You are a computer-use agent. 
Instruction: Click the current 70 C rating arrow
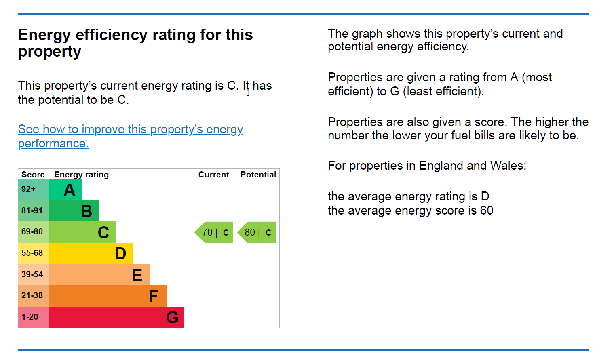214,232
